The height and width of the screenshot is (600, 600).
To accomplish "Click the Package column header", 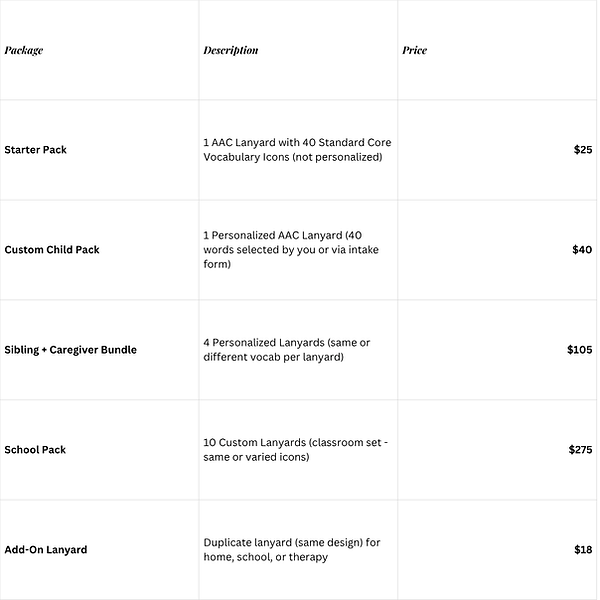I will (x=24, y=50).
